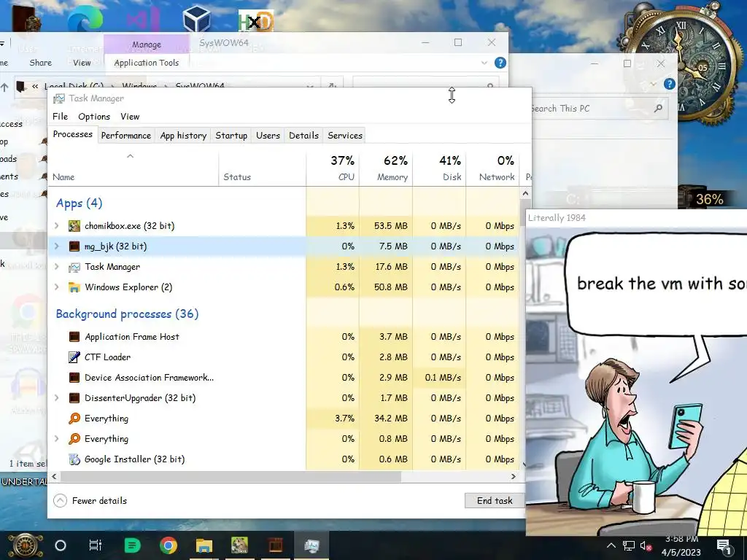
Task: Open the Start button on taskbar
Action: pyautogui.click(x=26, y=545)
